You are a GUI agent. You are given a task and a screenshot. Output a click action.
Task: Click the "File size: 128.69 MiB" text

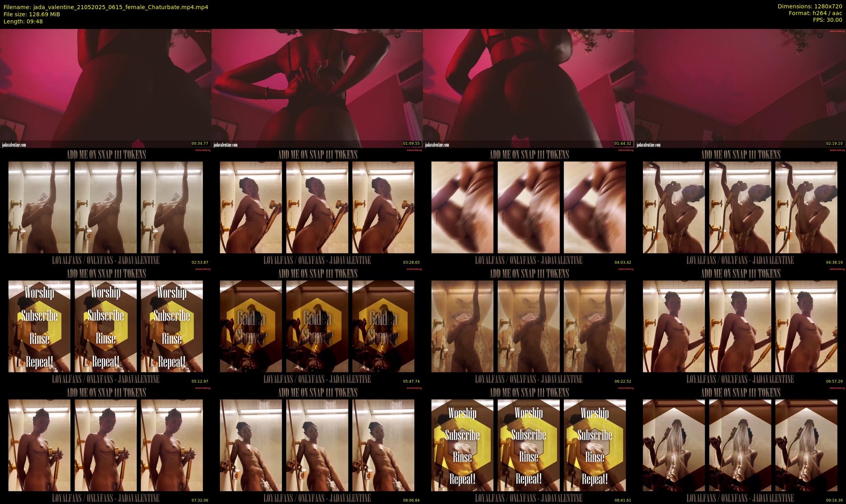click(x=32, y=14)
